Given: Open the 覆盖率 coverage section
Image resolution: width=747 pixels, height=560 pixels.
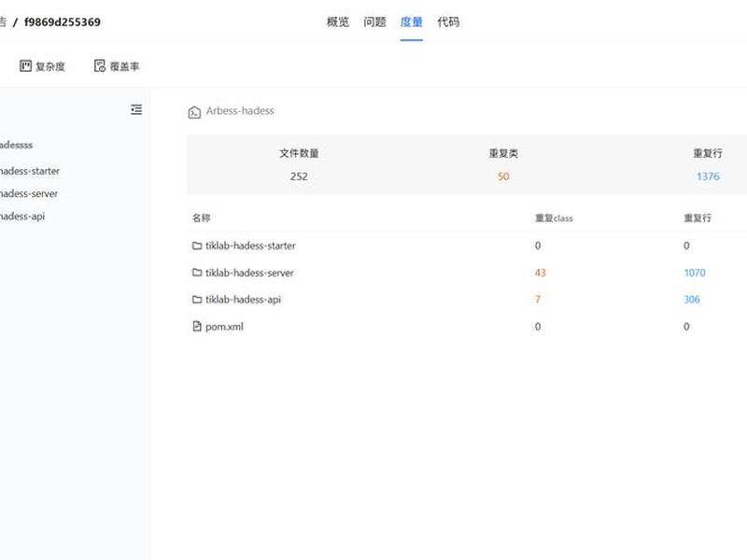Looking at the screenshot, I should (117, 66).
